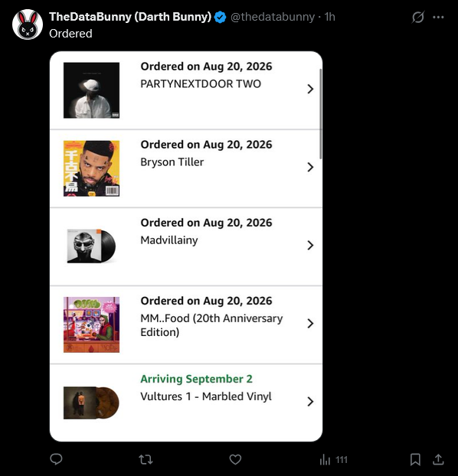View post analytics showing 111 views
Image resolution: width=458 pixels, height=476 pixels.
click(333, 460)
